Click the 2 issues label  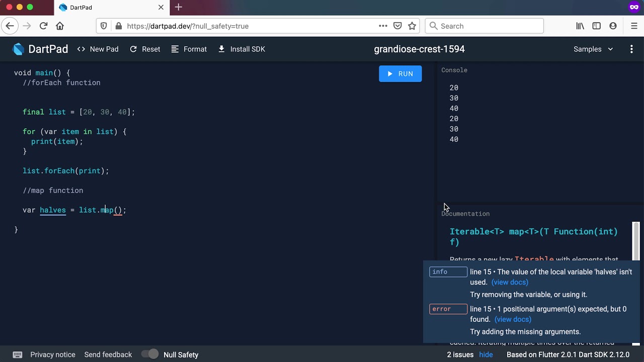click(x=460, y=354)
